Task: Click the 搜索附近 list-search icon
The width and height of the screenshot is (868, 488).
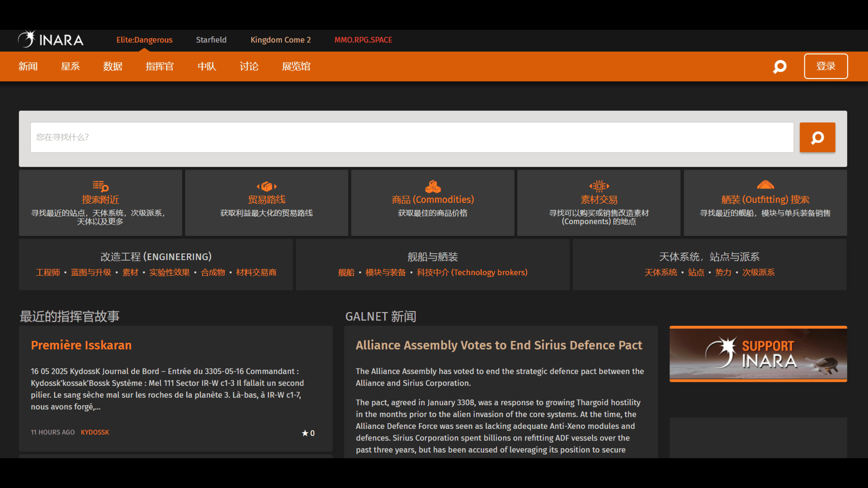Action: pyautogui.click(x=100, y=186)
